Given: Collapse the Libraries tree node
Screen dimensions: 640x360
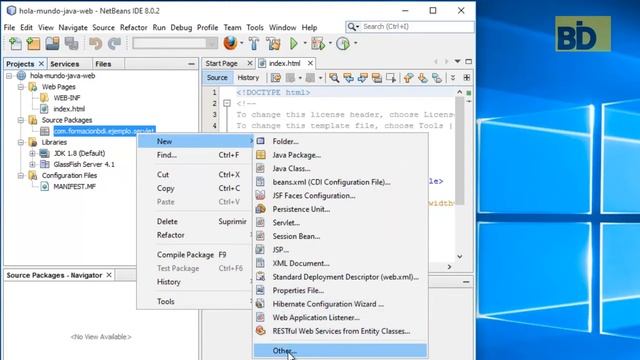Looking at the screenshot, I should [21, 142].
